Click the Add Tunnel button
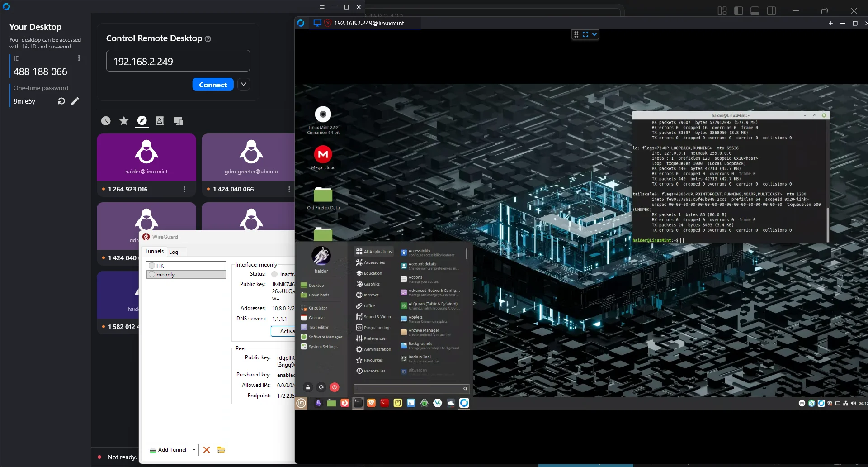868x467 pixels. point(168,450)
